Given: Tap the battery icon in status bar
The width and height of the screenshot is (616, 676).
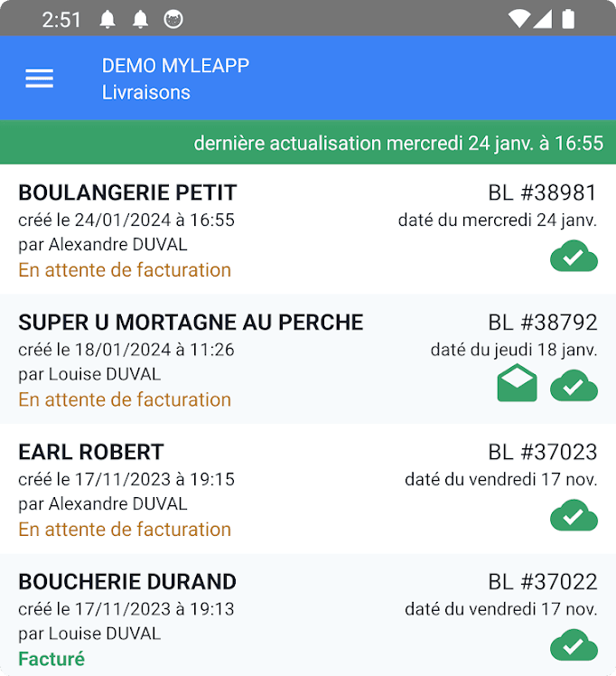Looking at the screenshot, I should coord(568,19).
